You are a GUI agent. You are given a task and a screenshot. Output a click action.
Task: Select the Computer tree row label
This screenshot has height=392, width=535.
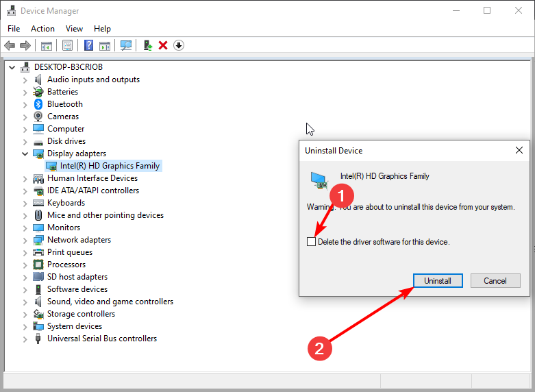[66, 129]
